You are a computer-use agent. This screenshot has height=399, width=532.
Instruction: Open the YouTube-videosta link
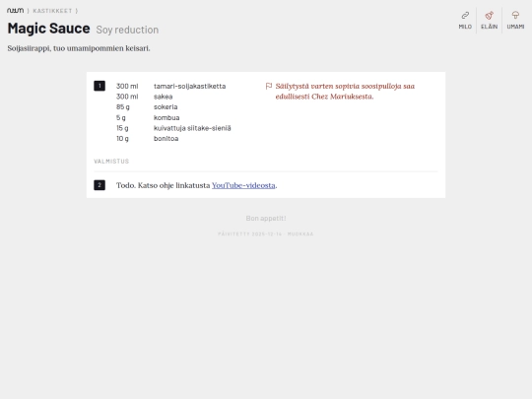pos(243,185)
